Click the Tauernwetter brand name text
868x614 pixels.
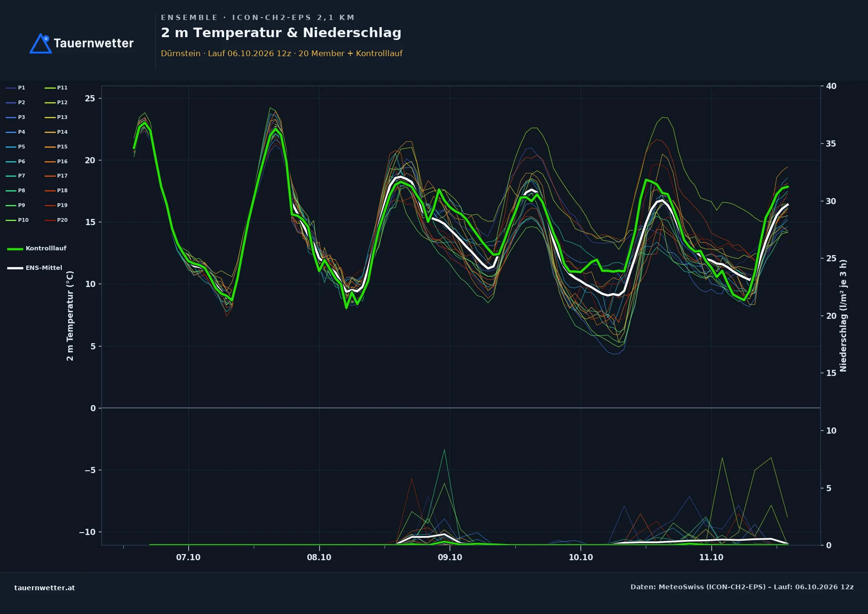(x=94, y=43)
